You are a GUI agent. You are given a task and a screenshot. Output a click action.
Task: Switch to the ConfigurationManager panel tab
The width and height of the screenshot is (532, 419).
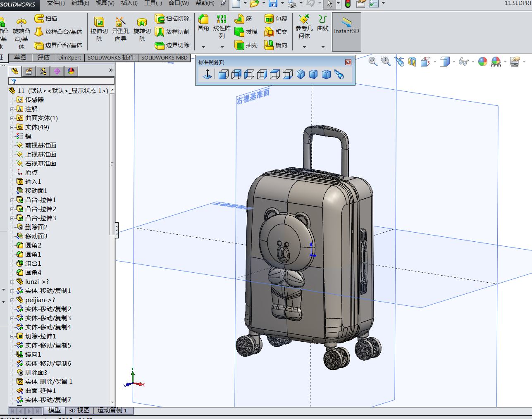click(x=43, y=71)
